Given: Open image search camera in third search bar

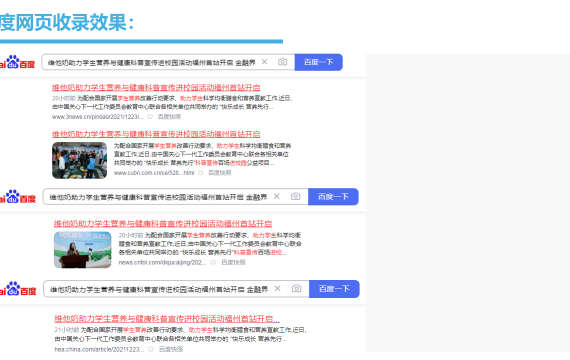Looking at the screenshot, I should click(x=296, y=288).
